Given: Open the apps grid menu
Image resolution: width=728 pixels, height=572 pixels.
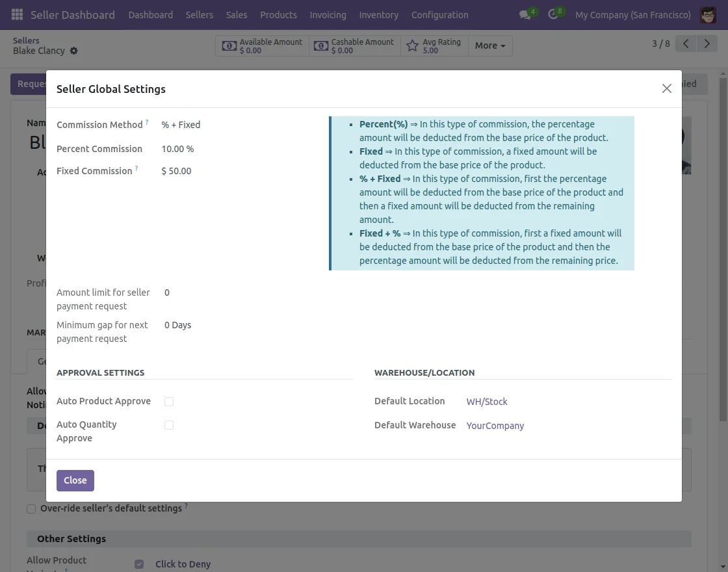Looking at the screenshot, I should coord(17,14).
